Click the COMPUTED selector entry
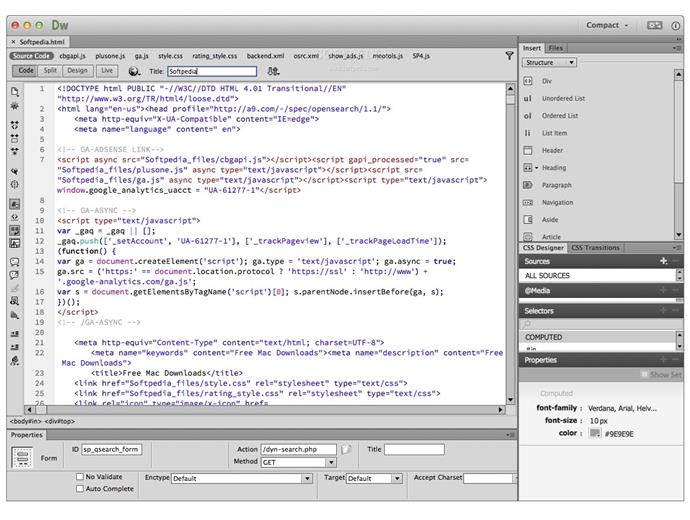 click(597, 337)
